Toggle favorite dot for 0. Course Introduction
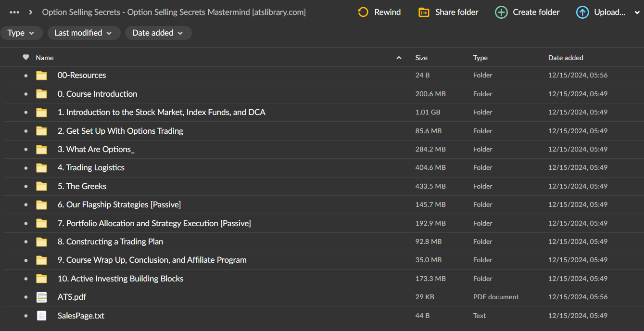The height and width of the screenshot is (331, 644). (26, 94)
